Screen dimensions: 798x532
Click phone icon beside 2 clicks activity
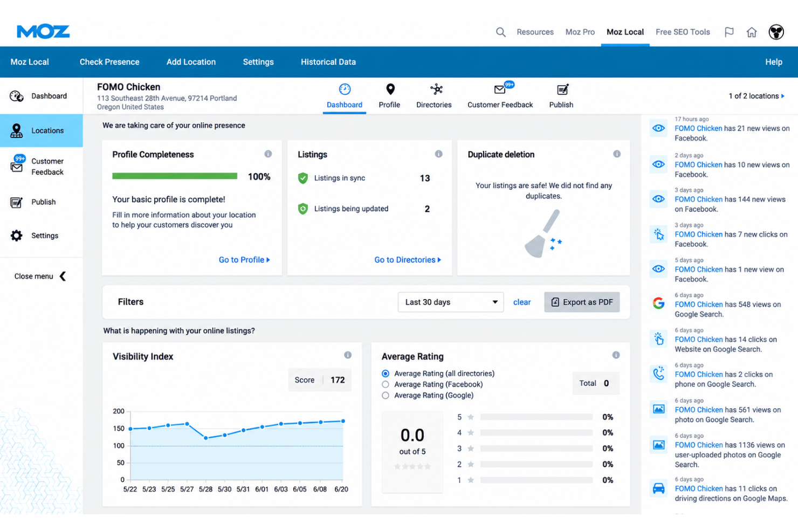[x=658, y=373]
